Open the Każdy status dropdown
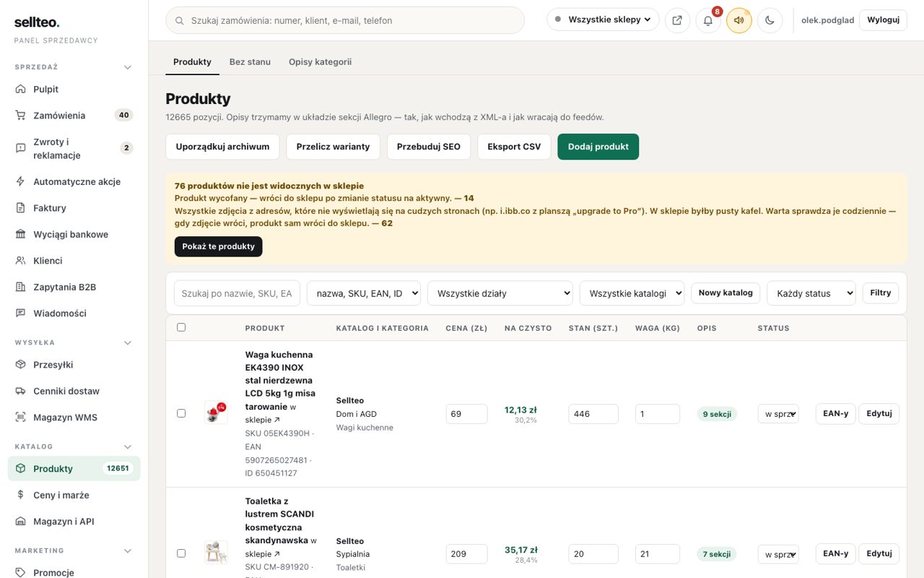Image resolution: width=924 pixels, height=578 pixels. [811, 293]
